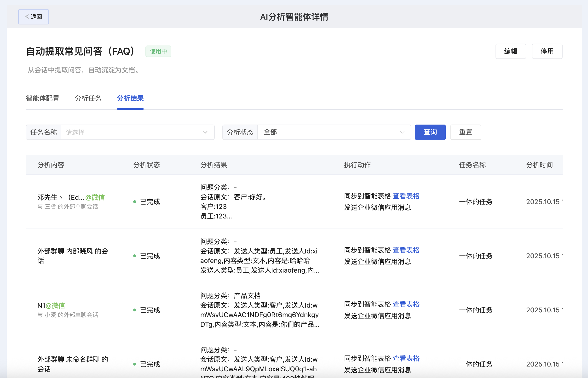
Task: Click the 2025.10.15 time in 邓先生 row
Action: [x=544, y=202]
